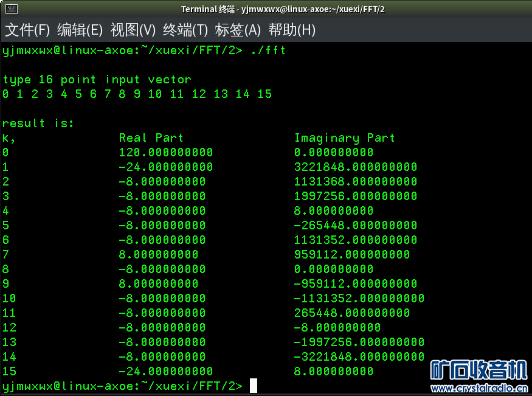Click the 3221848.000000000 imaginary value in row 1
Screen dimensions: 532x396
(356, 167)
